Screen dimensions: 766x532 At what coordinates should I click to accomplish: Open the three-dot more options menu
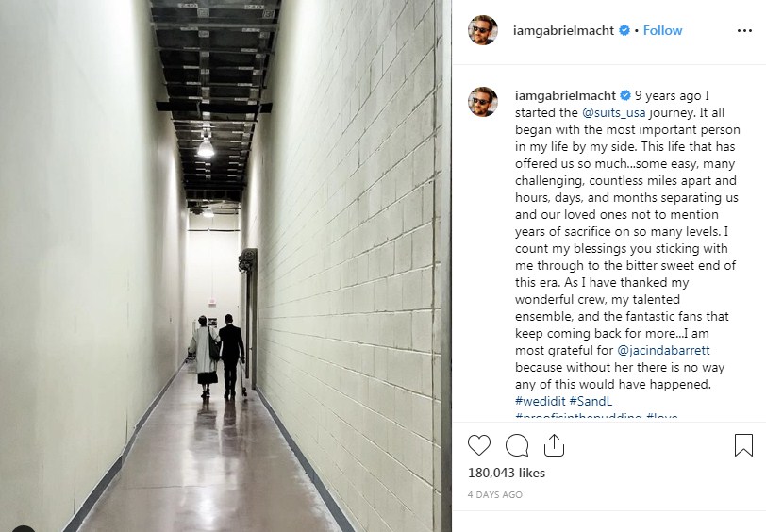tap(744, 31)
